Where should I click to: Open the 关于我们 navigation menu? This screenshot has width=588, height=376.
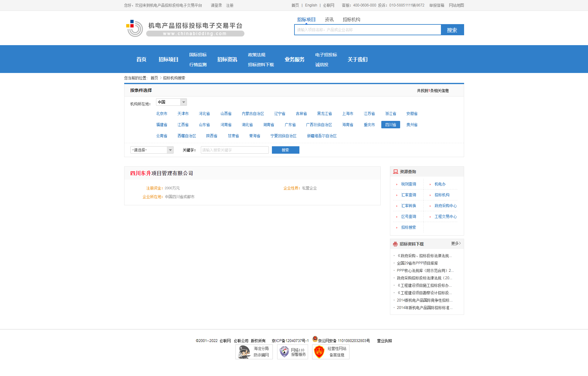[357, 59]
